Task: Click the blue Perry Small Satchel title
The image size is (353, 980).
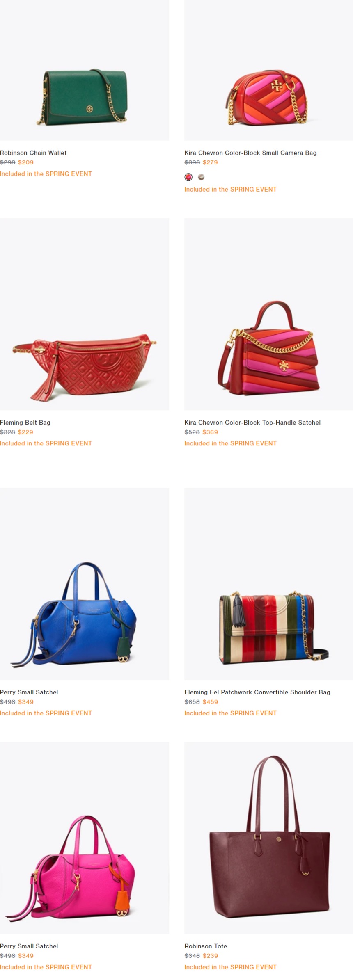Action: coord(29,692)
